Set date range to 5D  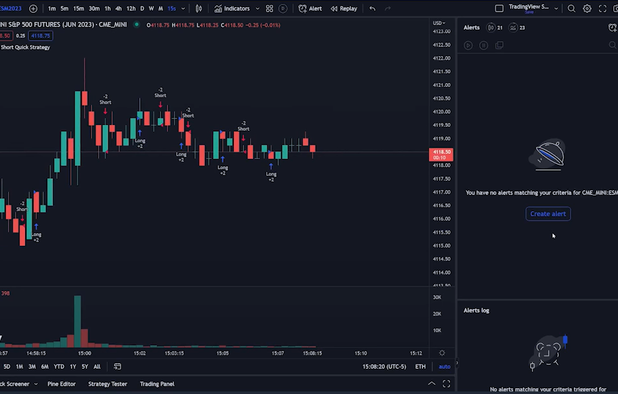[x=7, y=367]
